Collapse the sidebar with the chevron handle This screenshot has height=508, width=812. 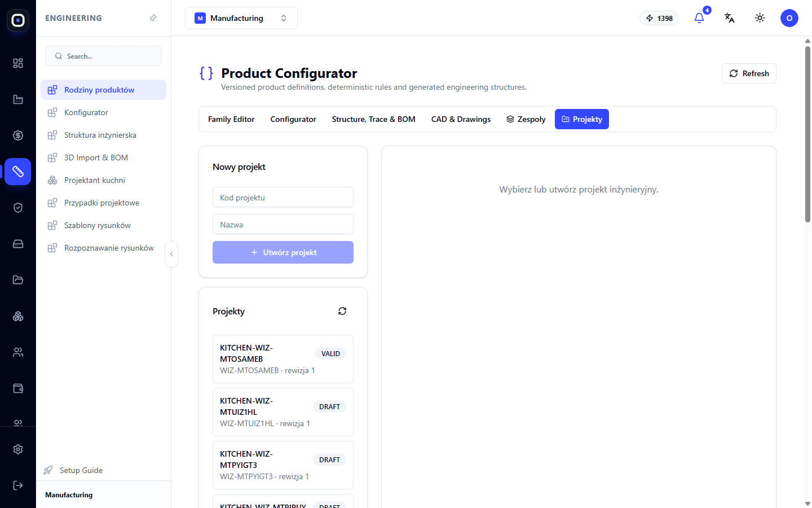click(x=171, y=254)
